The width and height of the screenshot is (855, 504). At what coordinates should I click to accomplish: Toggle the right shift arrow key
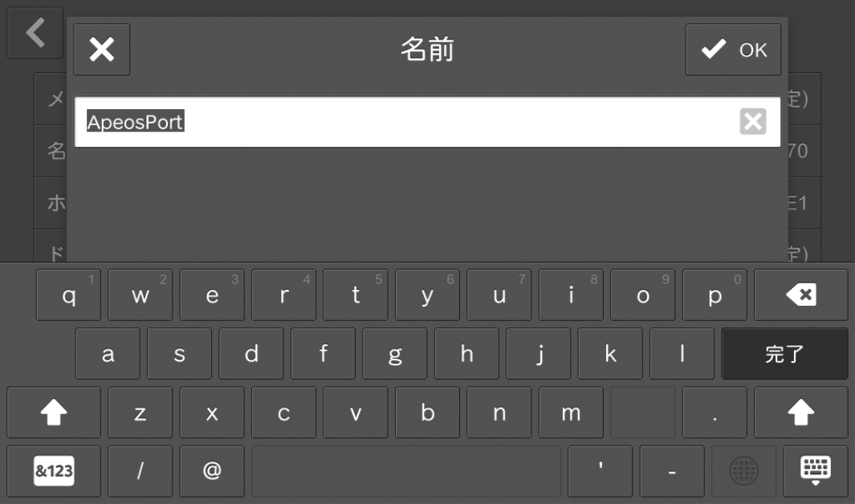(800, 413)
